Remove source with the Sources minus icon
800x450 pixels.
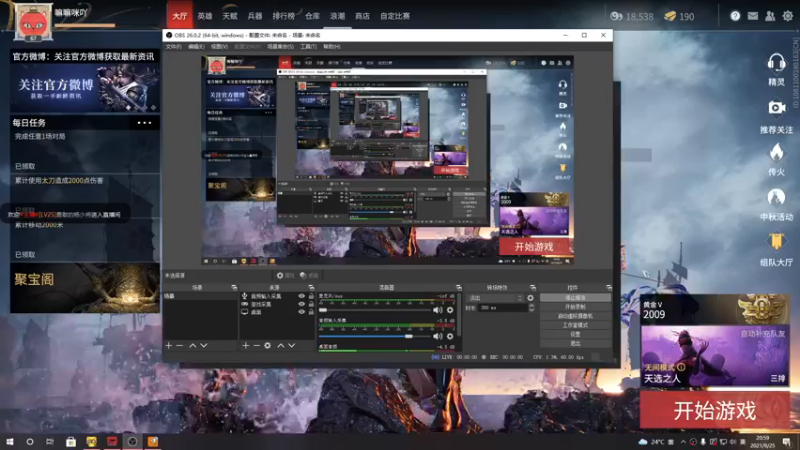pos(256,345)
